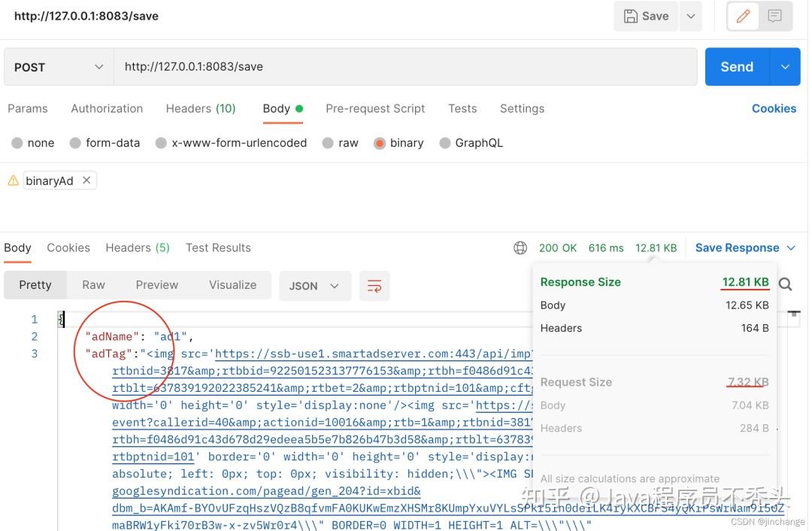Screen dimensions: 812x531
Task: Click the globe network icon near 200 OK
Action: coord(520,247)
